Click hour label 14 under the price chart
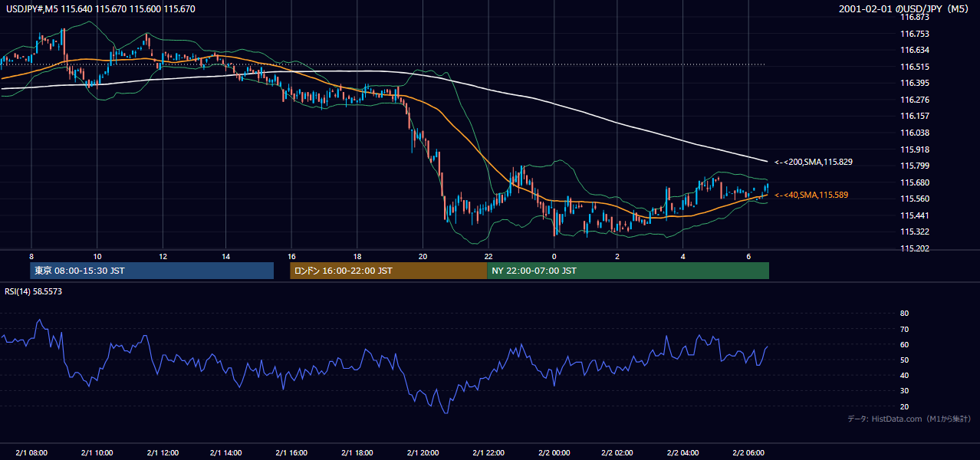980x460 pixels. pyautogui.click(x=227, y=256)
